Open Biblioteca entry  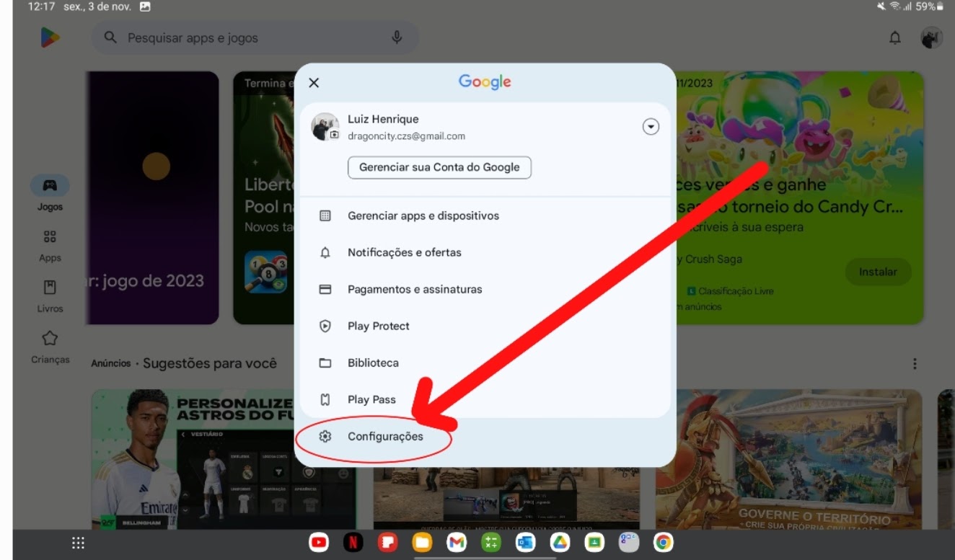click(x=485, y=363)
